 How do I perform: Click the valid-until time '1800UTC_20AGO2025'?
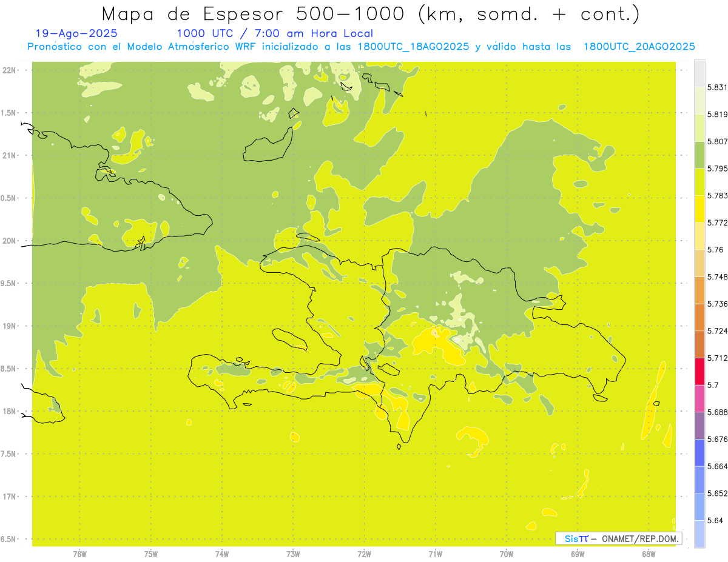pos(639,47)
